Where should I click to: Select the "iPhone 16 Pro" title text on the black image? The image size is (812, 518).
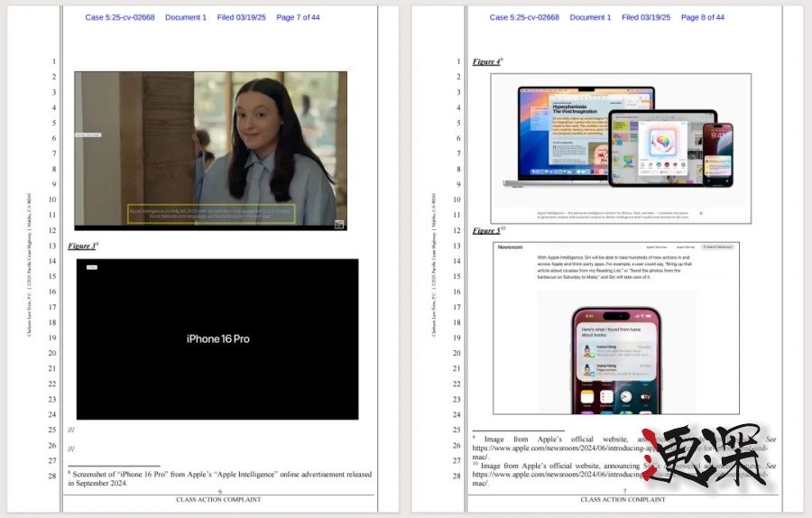pyautogui.click(x=217, y=339)
